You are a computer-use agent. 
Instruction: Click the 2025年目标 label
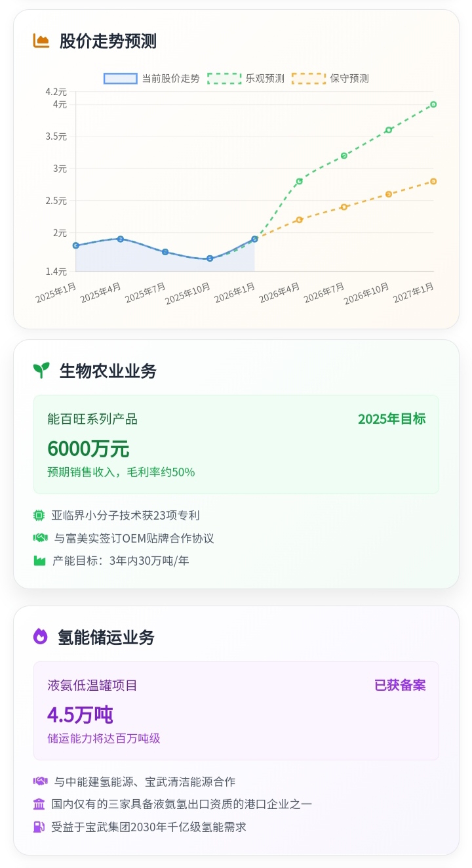tap(391, 419)
